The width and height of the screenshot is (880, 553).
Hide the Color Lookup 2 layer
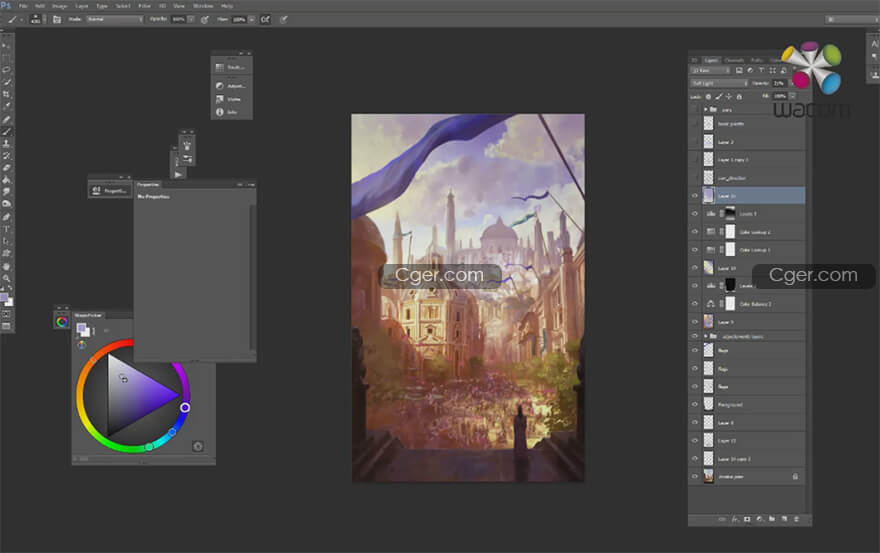(x=695, y=232)
